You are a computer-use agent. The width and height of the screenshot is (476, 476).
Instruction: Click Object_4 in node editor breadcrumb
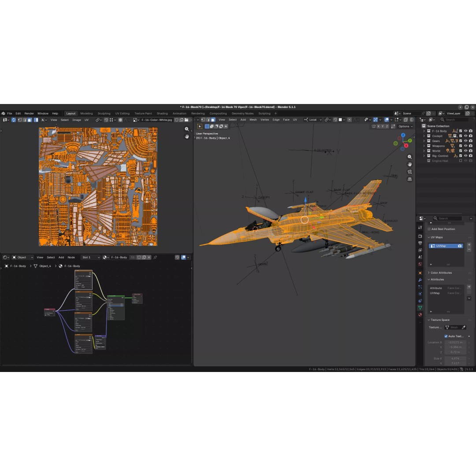tap(45, 266)
